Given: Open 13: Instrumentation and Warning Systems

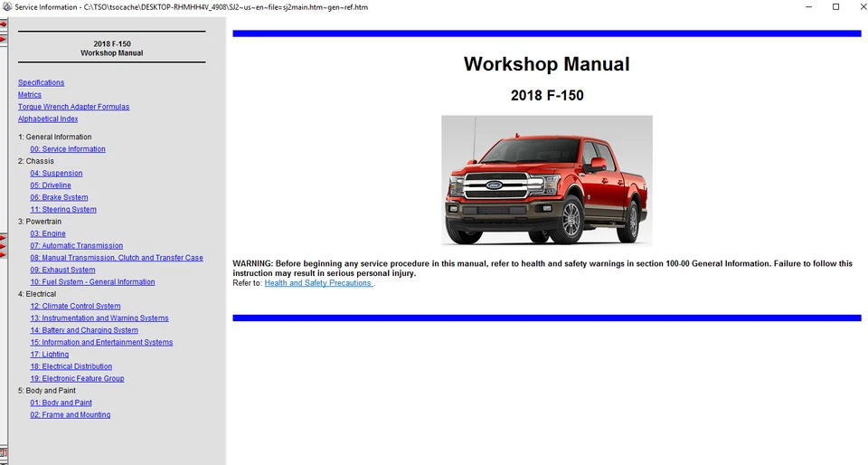Looking at the screenshot, I should [99, 318].
